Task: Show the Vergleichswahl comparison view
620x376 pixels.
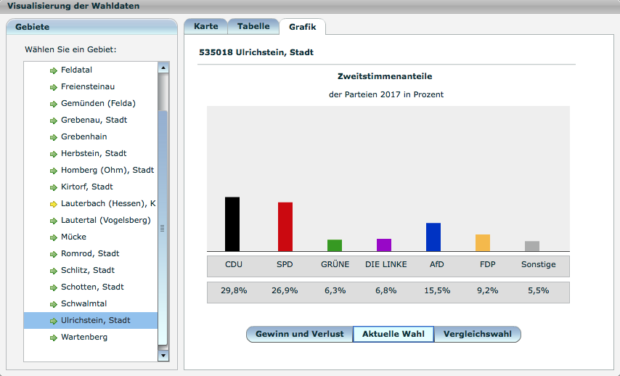Action: (477, 334)
